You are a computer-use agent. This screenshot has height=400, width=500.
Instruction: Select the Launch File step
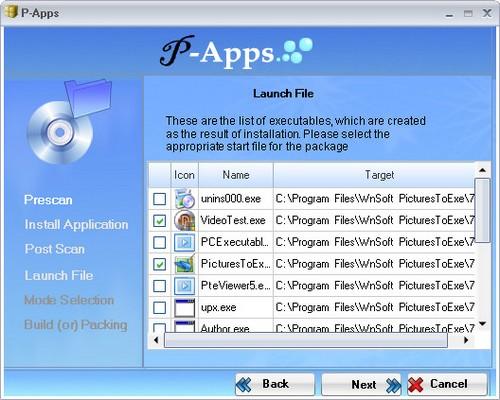(x=59, y=275)
